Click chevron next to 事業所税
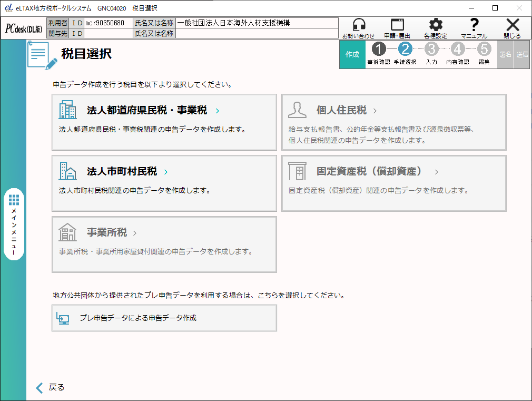This screenshot has height=401, width=532. [x=135, y=233]
